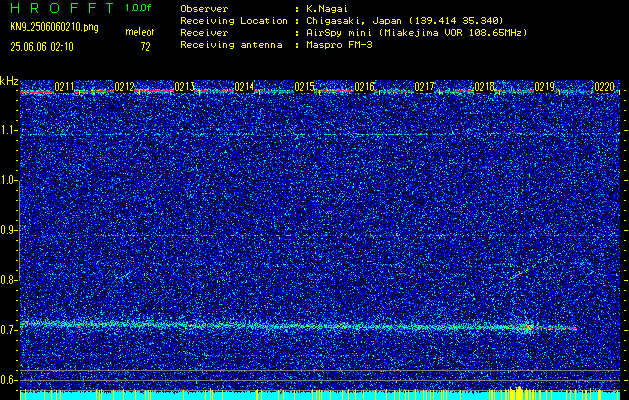Screen dimensions: 629x400
Task: Click the bright red meteor echo near 0219
Action: 550,328
